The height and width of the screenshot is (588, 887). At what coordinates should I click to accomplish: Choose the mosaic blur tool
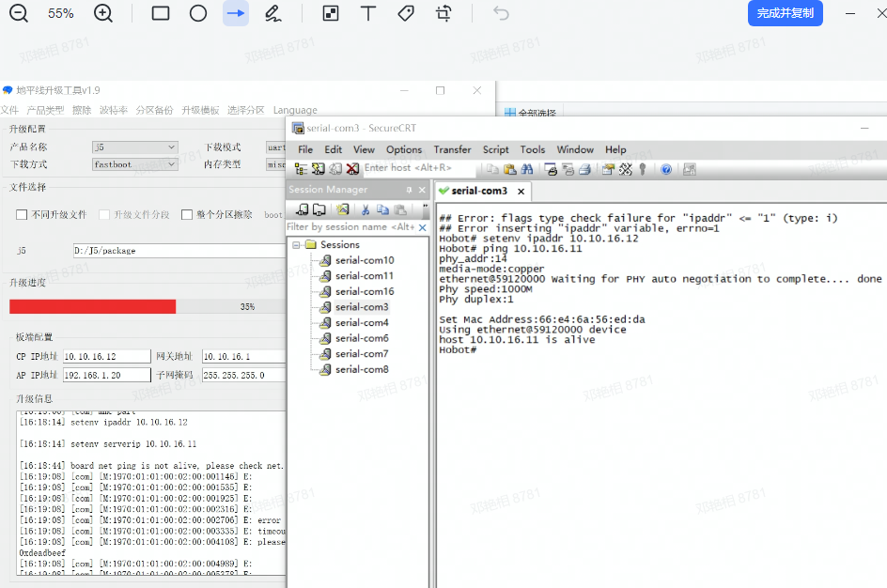pyautogui.click(x=330, y=13)
